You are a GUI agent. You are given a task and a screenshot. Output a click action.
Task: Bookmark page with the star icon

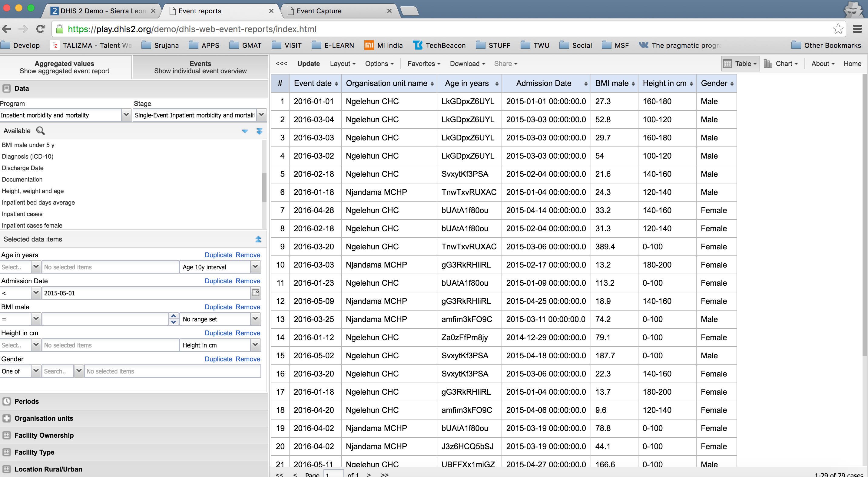[838, 29]
